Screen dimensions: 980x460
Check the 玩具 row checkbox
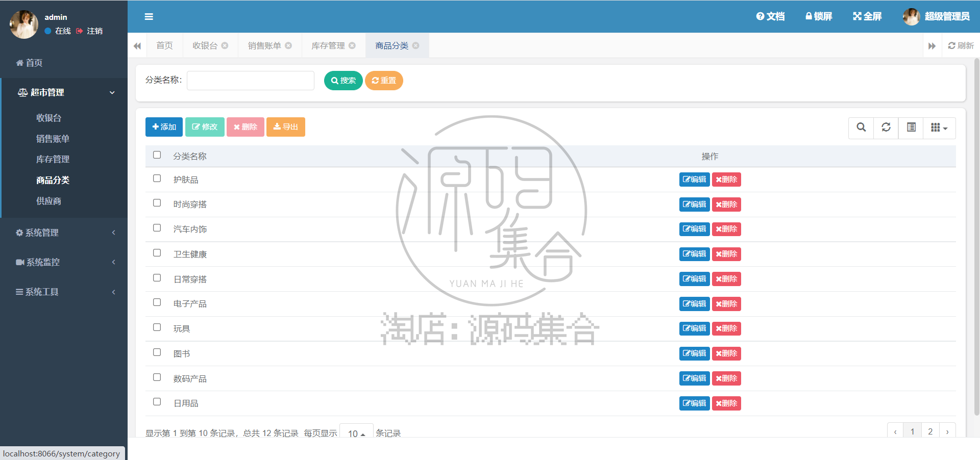point(157,327)
